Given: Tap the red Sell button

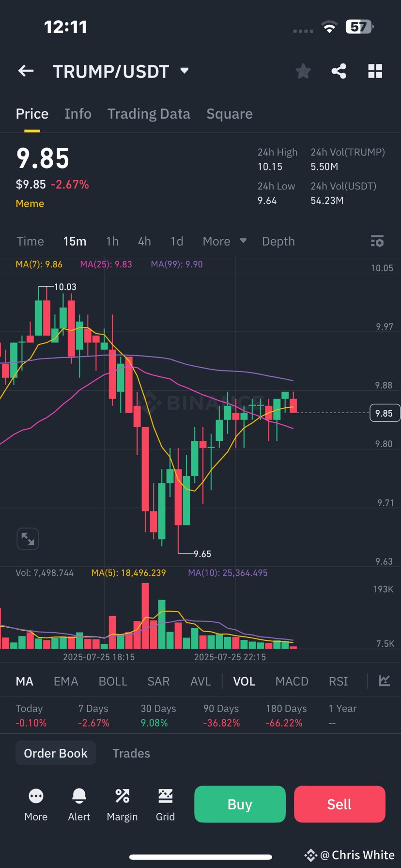Looking at the screenshot, I should pyautogui.click(x=339, y=804).
